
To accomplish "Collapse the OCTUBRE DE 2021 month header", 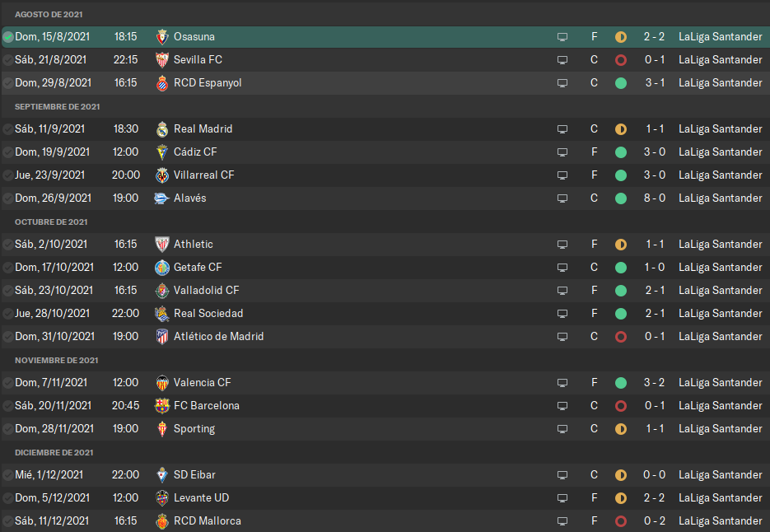I will pyautogui.click(x=51, y=222).
